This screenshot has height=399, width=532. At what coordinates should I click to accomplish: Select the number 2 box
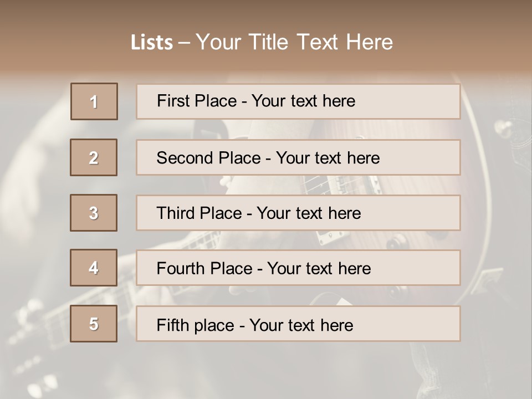point(94,157)
